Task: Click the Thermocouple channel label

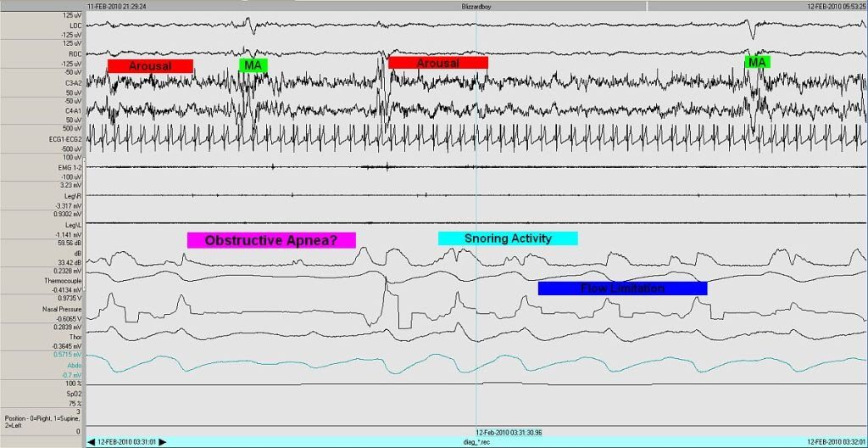Action: 64,280
